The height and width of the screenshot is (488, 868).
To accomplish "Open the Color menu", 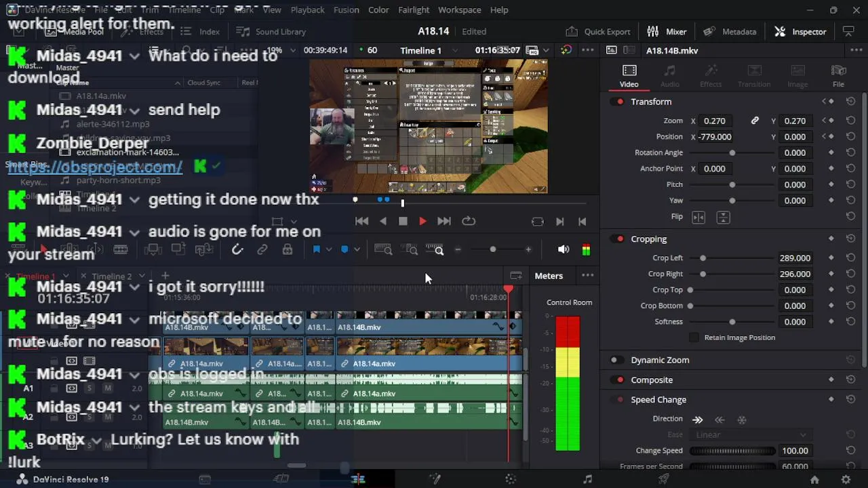I will click(378, 9).
